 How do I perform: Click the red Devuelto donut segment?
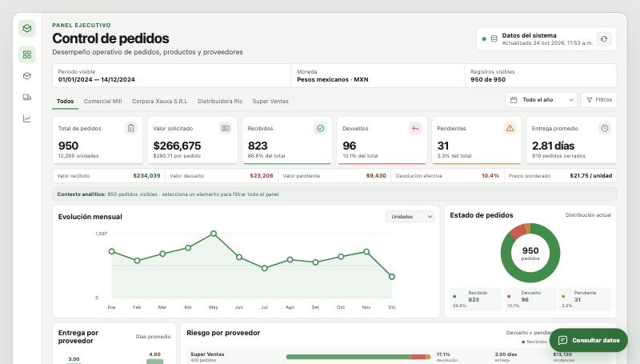(518, 231)
